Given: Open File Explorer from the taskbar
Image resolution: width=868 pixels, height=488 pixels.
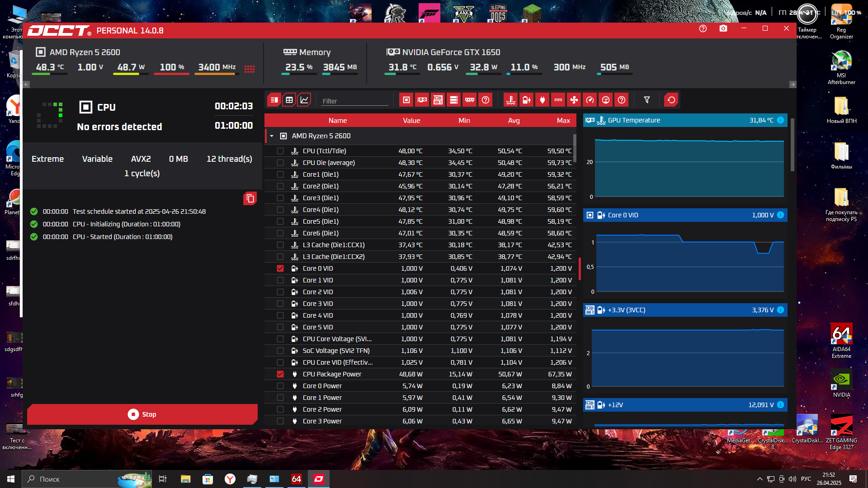Looking at the screenshot, I should point(185,479).
